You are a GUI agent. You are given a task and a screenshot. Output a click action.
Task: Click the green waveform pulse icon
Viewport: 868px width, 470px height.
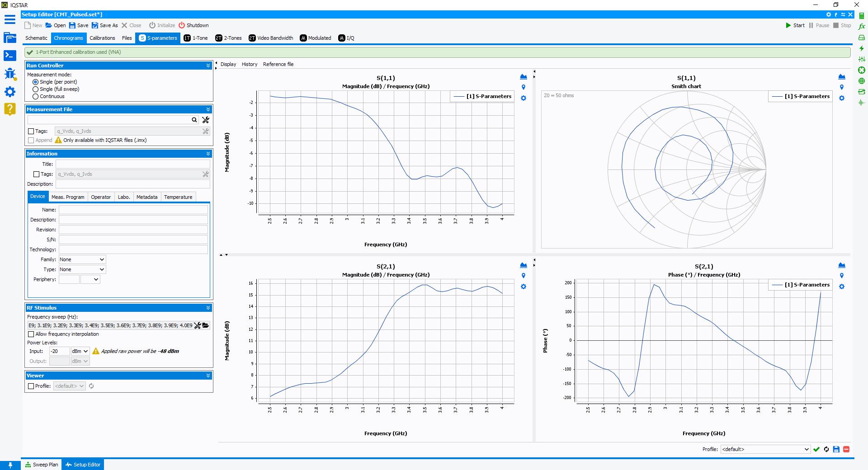click(862, 103)
